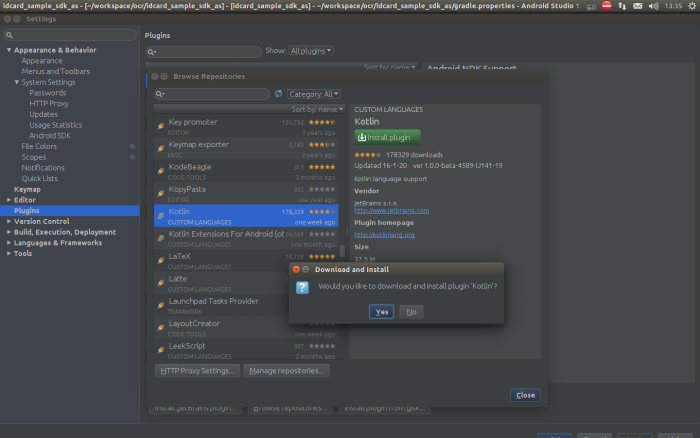
Task: Select the KopyPasta plugin row
Action: tap(246, 194)
